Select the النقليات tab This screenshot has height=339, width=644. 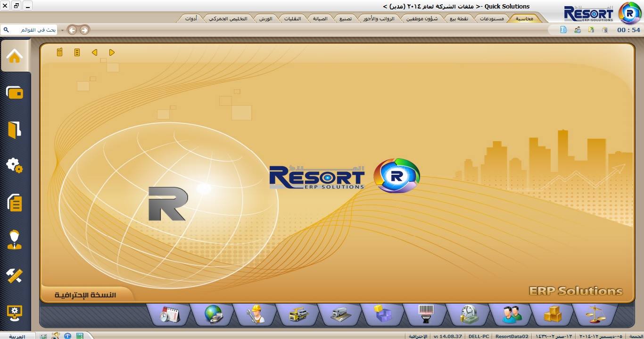(293, 18)
